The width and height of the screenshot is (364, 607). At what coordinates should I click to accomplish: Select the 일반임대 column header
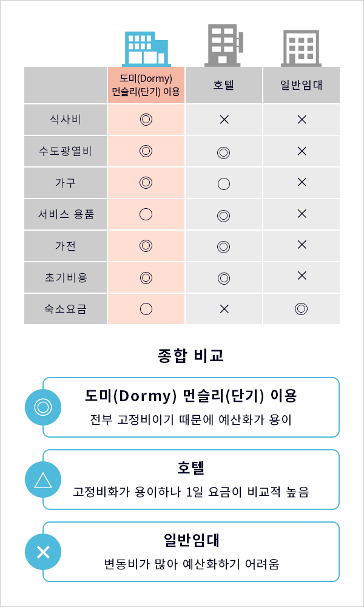pos(302,85)
